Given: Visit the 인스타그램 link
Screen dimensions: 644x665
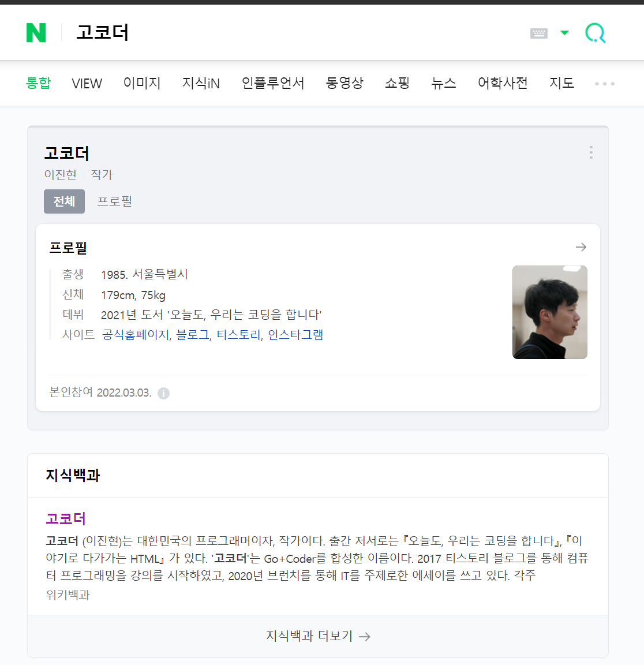Looking at the screenshot, I should (295, 335).
